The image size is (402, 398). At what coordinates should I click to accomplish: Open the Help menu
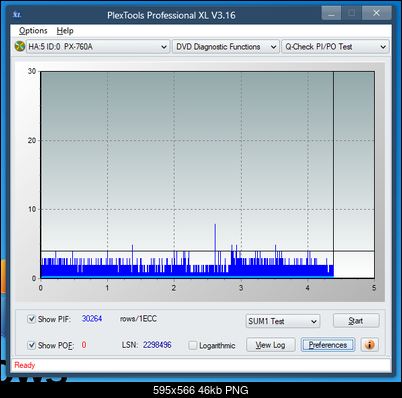[x=65, y=31]
